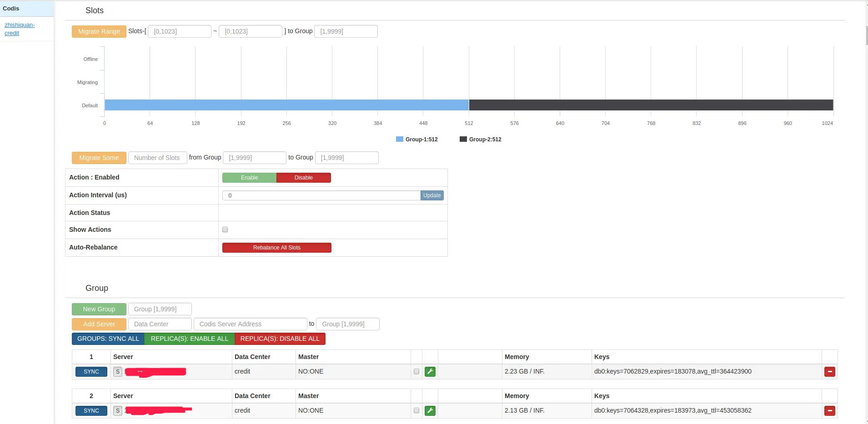The height and width of the screenshot is (424, 868).
Task: Click the wrench icon in group 1 row
Action: 430,372
